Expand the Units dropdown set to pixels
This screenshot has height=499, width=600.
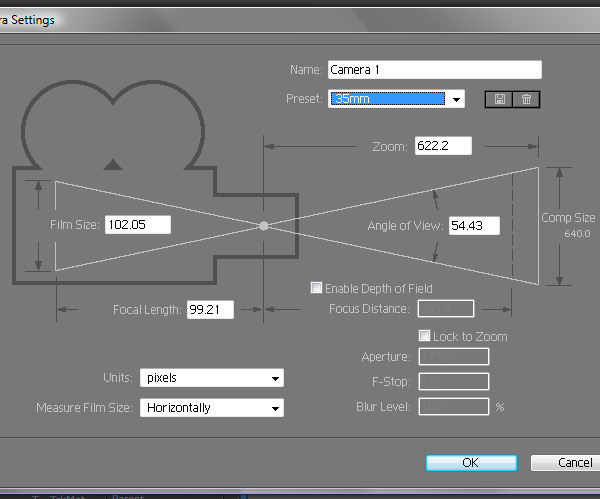(211, 378)
